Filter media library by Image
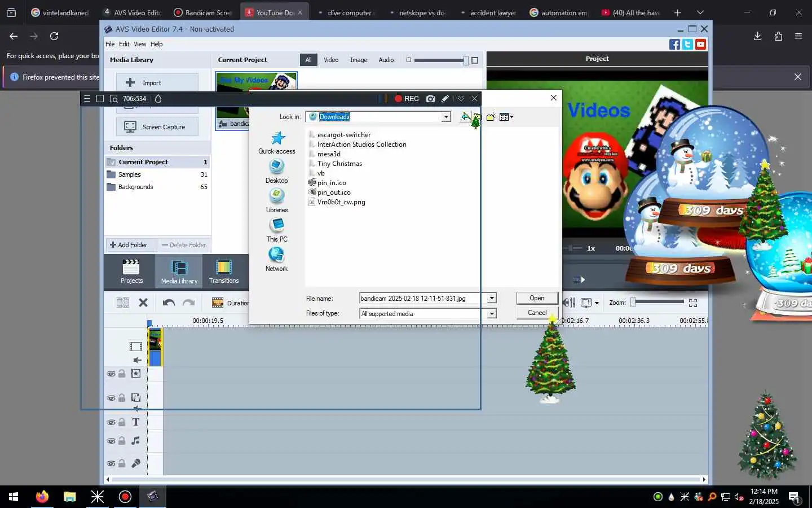The height and width of the screenshot is (508, 812). [359, 60]
